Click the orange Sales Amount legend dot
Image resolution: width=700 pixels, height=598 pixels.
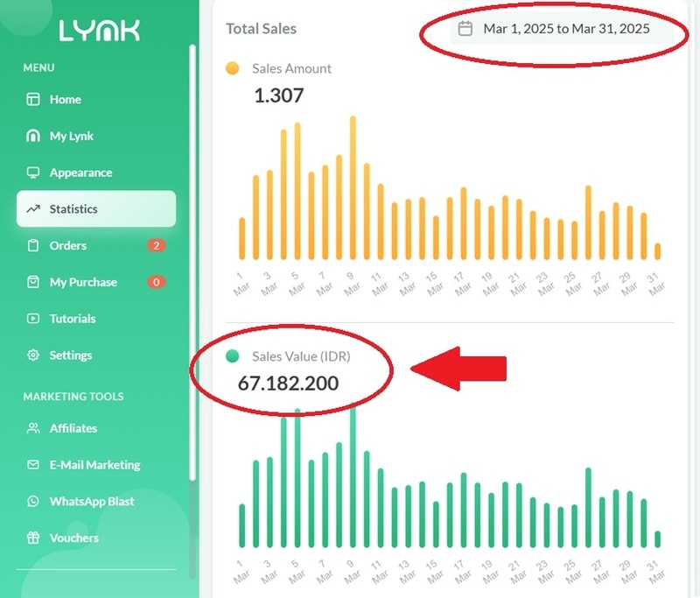233,68
